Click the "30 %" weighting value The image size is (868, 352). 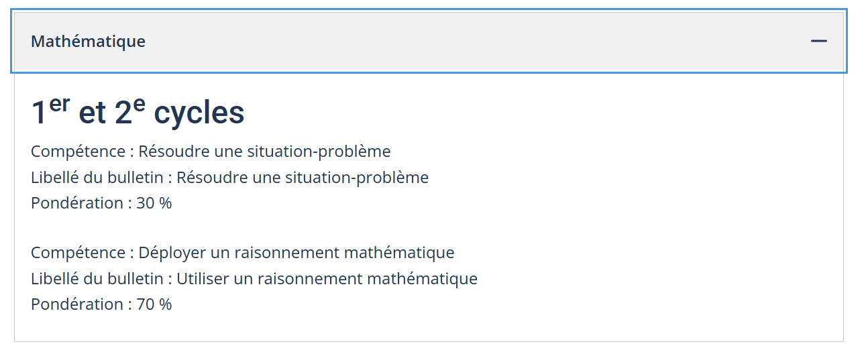coord(154,203)
